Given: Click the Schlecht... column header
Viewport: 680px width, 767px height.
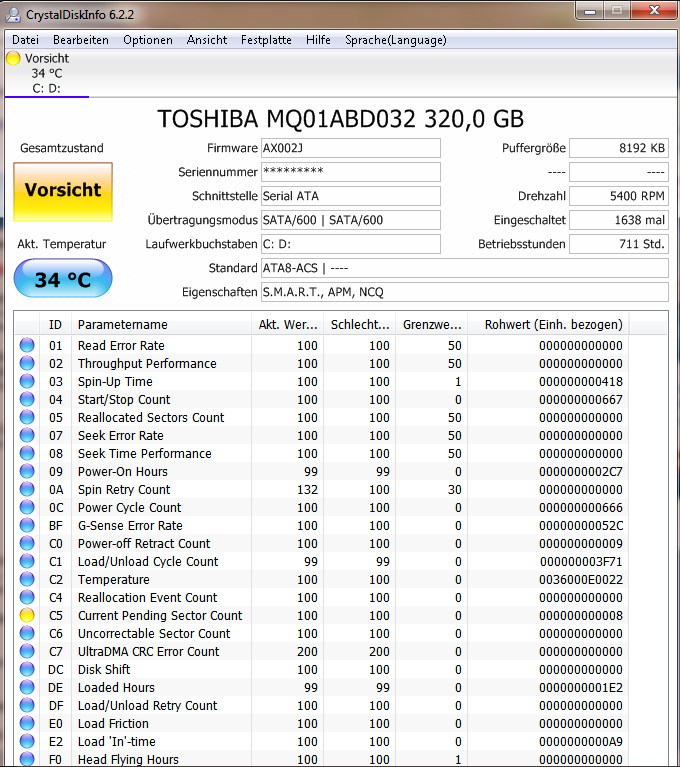Looking at the screenshot, I should click(360, 324).
